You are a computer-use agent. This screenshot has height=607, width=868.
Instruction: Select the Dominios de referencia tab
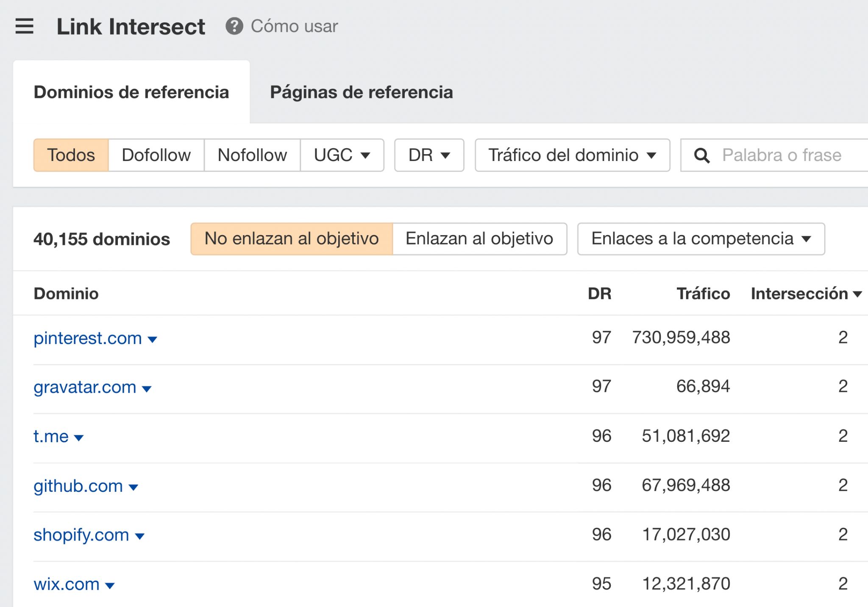pos(132,92)
